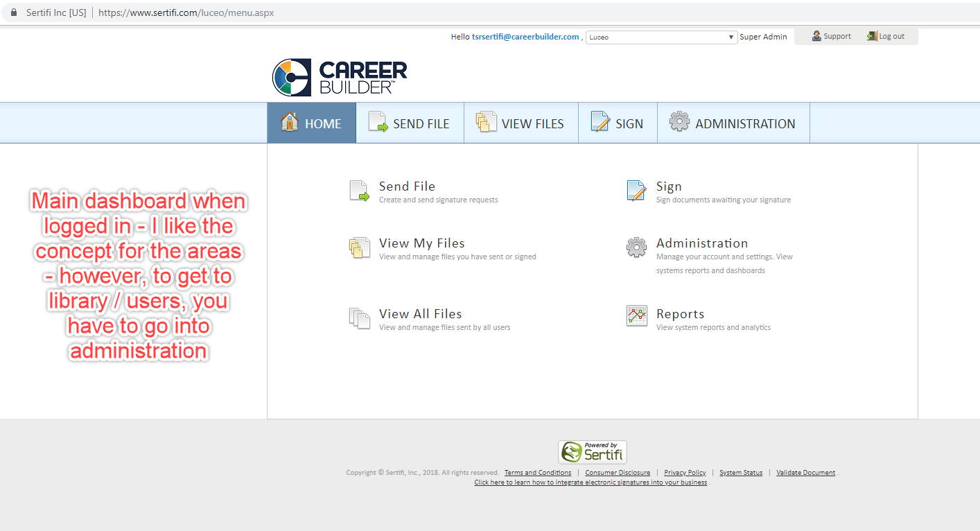Click the integrate electronic signatures link
The width and height of the screenshot is (980, 531).
(590, 482)
